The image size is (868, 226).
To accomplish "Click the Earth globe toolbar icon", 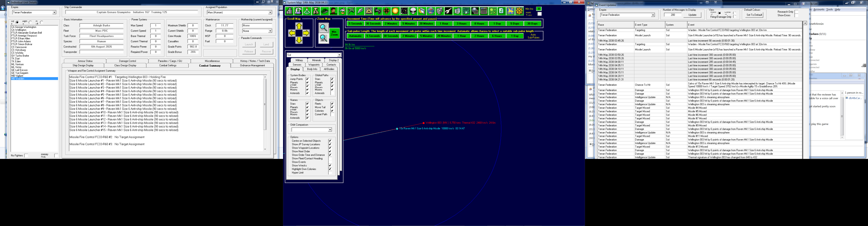I will click(431, 11).
